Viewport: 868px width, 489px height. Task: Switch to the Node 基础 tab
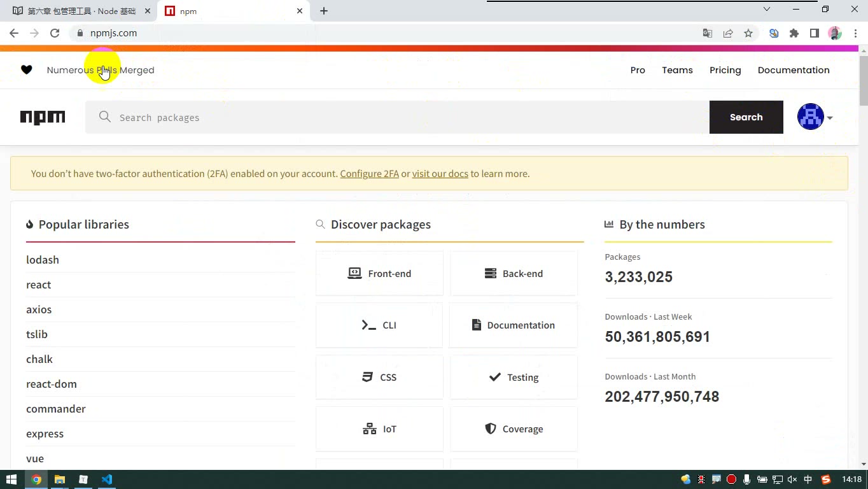[x=81, y=11]
